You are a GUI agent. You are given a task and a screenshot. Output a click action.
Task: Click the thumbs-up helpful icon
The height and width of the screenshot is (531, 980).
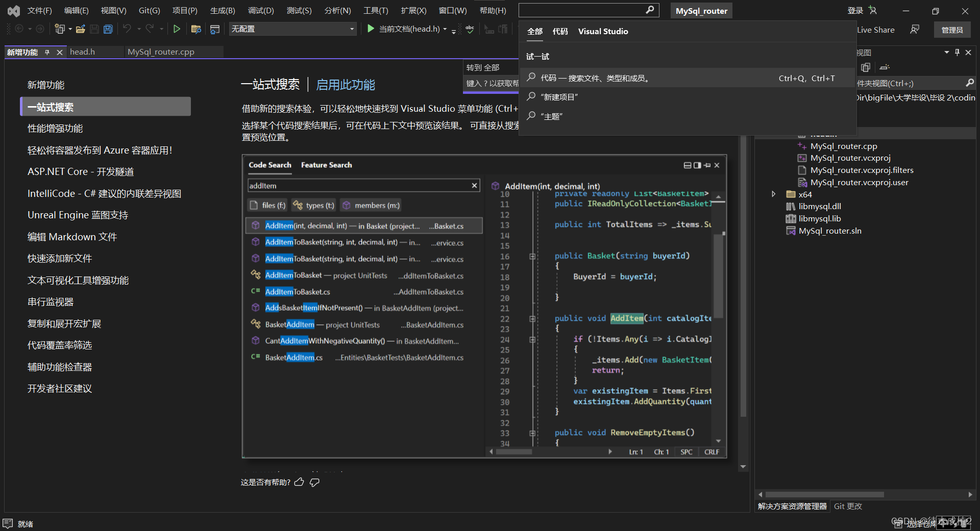300,482
